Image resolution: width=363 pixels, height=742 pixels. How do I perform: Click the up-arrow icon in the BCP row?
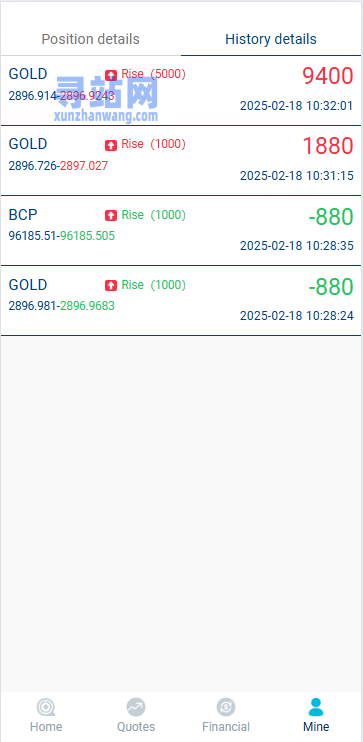tap(111, 215)
